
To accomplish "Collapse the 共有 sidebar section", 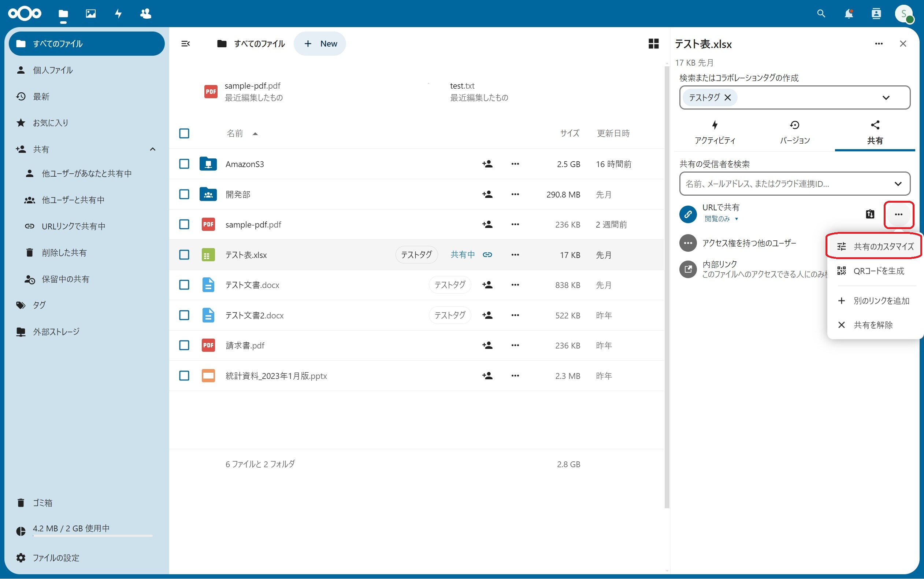I will [153, 149].
